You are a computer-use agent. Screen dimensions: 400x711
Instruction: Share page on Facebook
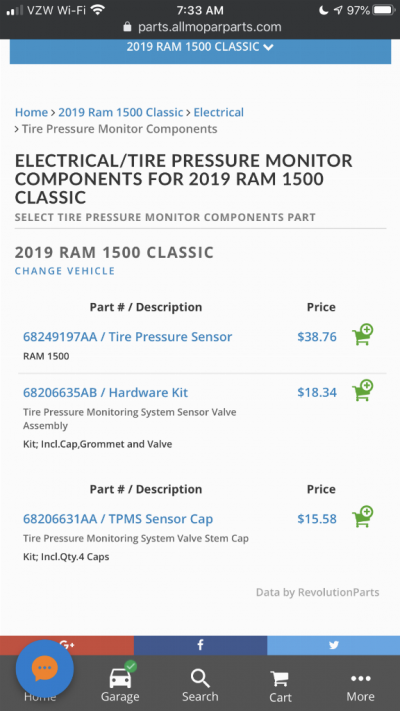(200, 645)
